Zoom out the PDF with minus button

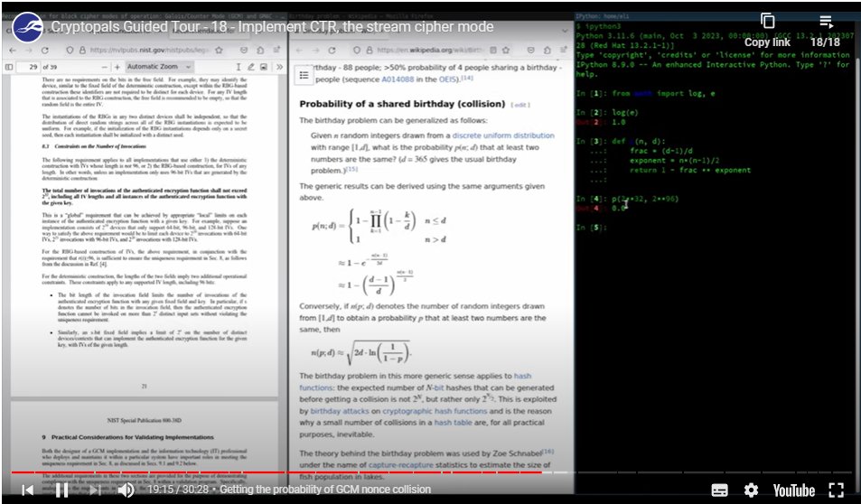tap(105, 67)
